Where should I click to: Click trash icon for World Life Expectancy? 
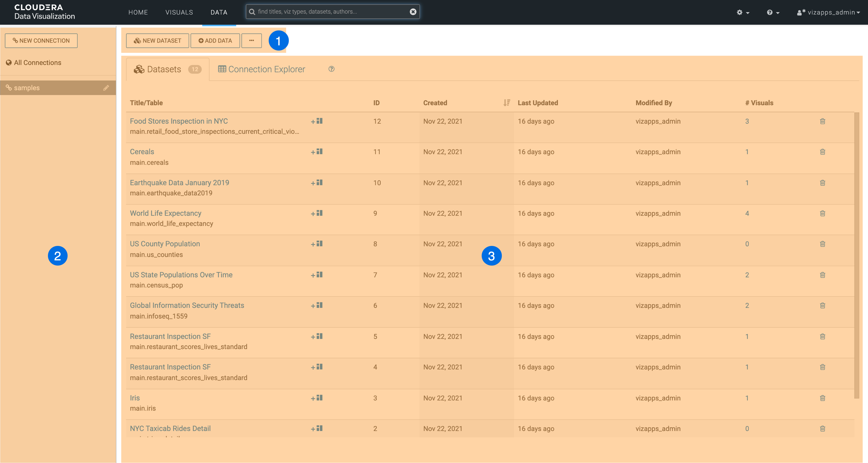click(x=822, y=213)
